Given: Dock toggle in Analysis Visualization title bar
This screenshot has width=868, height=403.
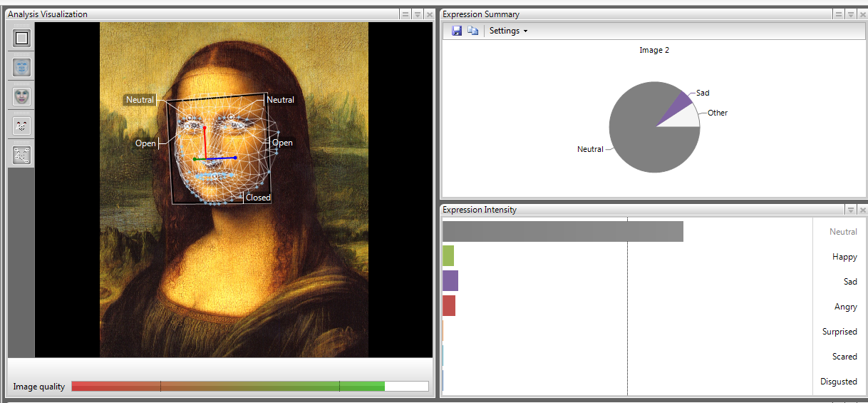Looking at the screenshot, I should [405, 14].
